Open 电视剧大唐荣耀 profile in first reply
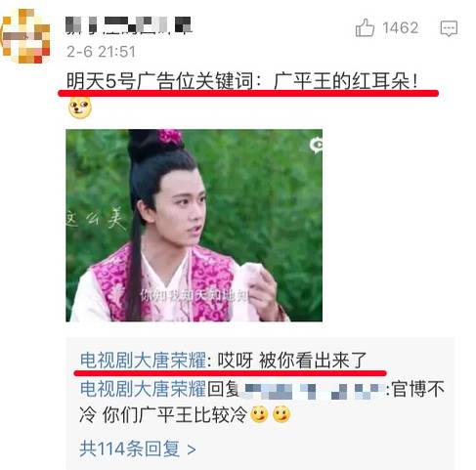The height and width of the screenshot is (470, 476). point(143,361)
